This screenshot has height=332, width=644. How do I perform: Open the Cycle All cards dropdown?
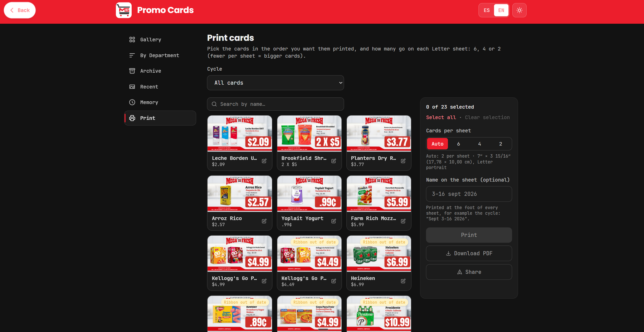point(275,83)
